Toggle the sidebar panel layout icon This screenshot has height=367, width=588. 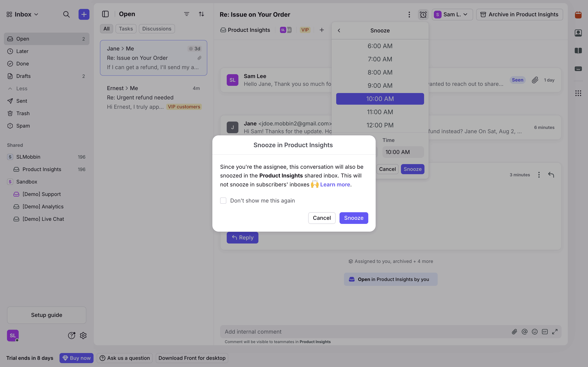tap(105, 14)
